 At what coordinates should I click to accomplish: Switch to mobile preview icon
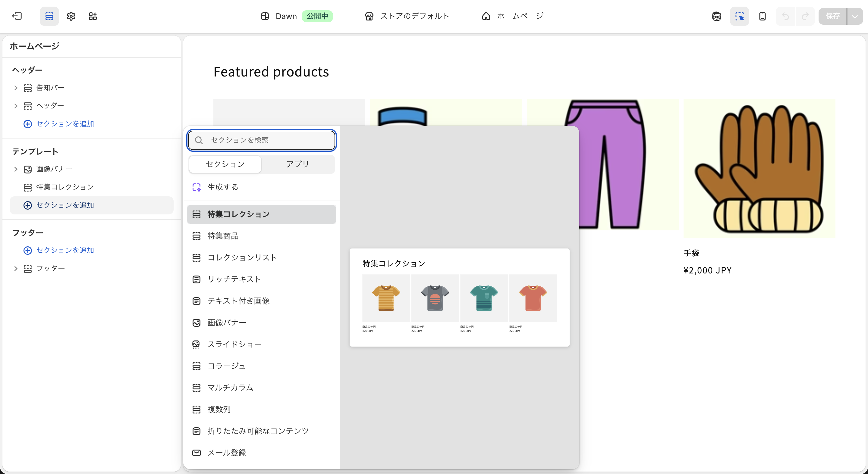click(x=762, y=16)
